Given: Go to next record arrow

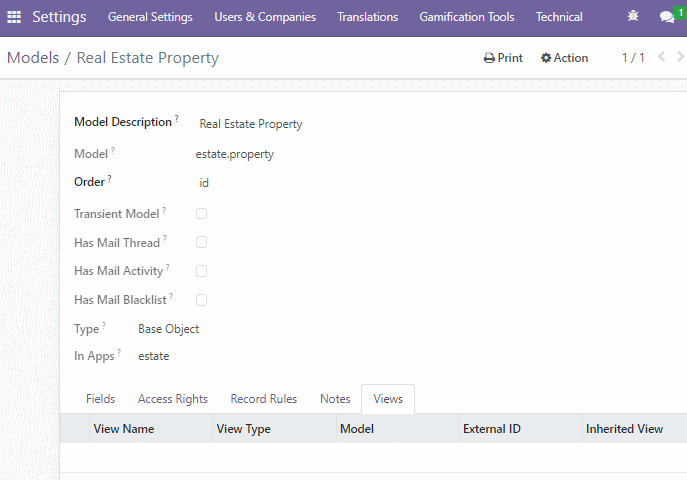Looking at the screenshot, I should [x=680, y=57].
